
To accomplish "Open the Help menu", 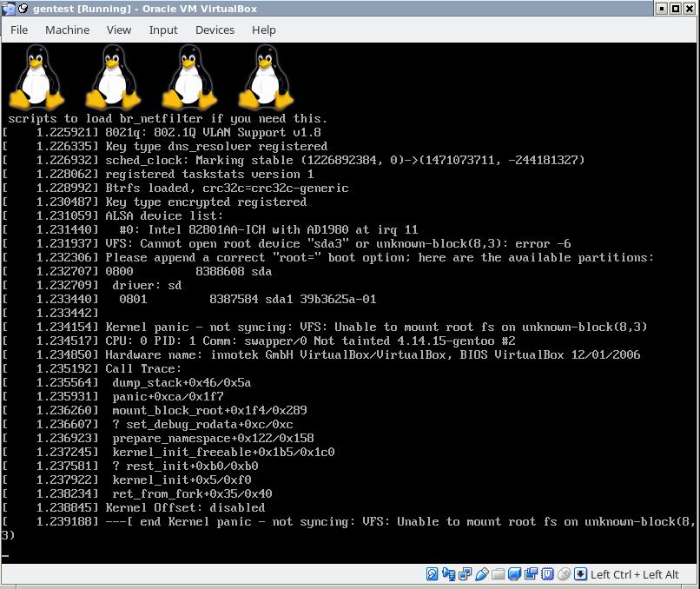I will tap(263, 30).
